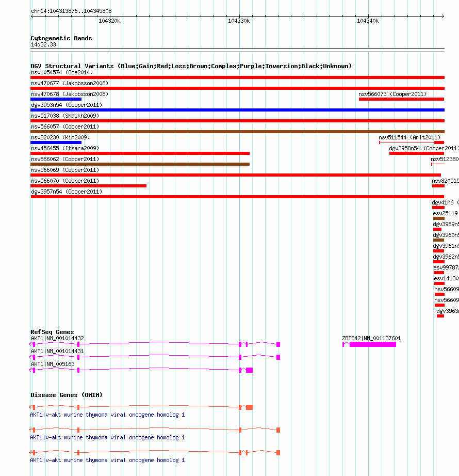Click the 104340k ruler label

point(368,21)
